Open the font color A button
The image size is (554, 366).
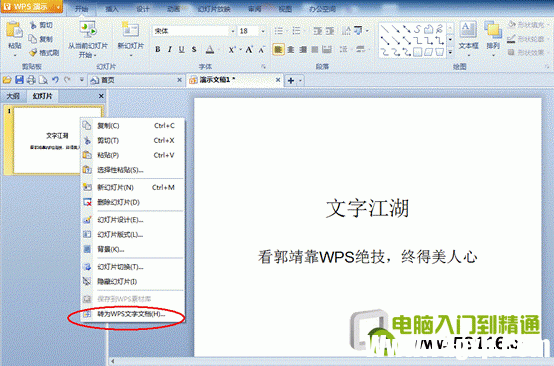coord(210,50)
